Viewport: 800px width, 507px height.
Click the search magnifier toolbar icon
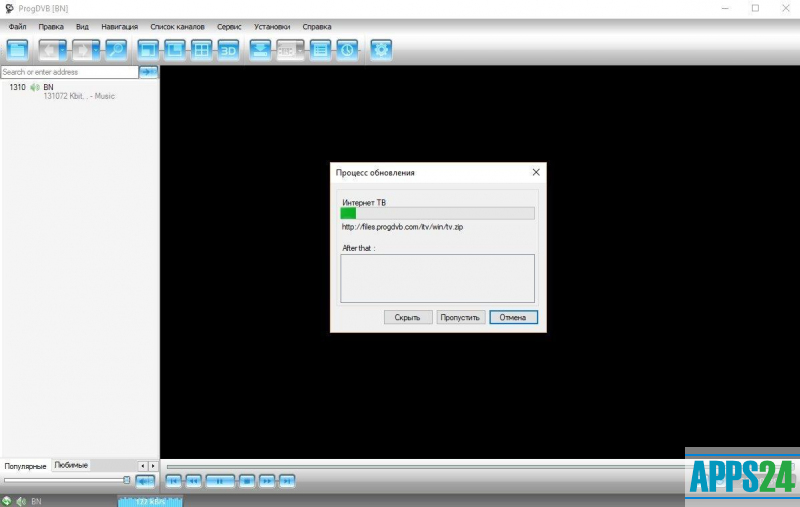[x=116, y=49]
